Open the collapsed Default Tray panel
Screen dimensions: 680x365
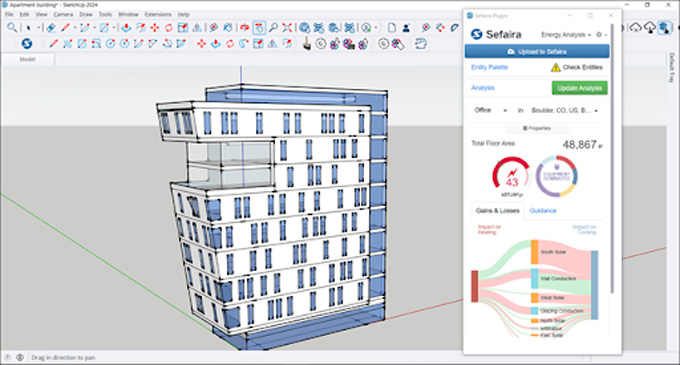click(x=671, y=68)
